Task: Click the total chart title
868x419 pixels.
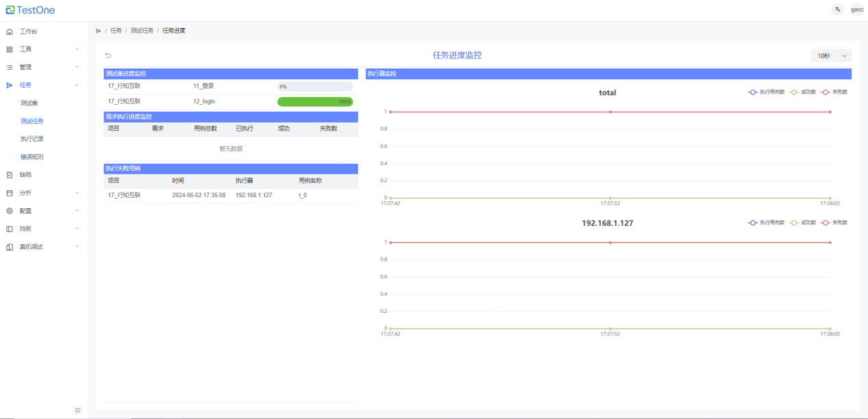Action: point(607,92)
